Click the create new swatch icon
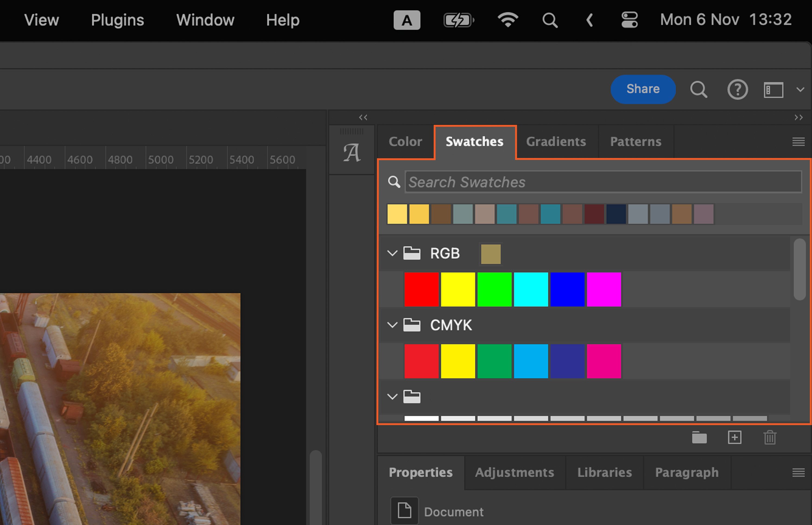The width and height of the screenshot is (812, 525). click(734, 437)
